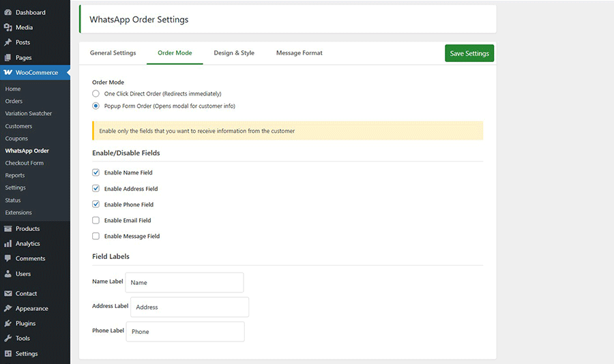Click the Save Settings button
Screen dimensions: 614x364
469,53
